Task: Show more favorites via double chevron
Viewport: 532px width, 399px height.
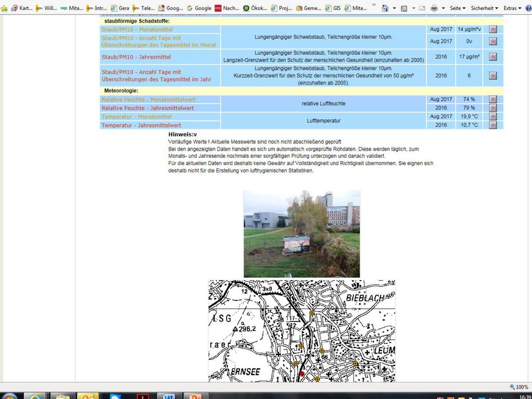Action: [x=374, y=5]
